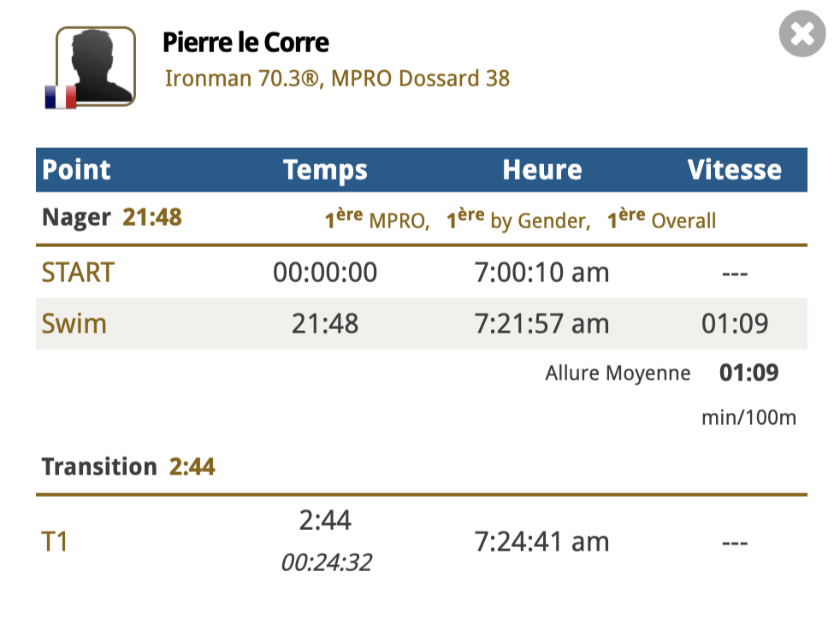Open the Ironman 70.3 MPRO Dossard 38 link

coord(337,78)
